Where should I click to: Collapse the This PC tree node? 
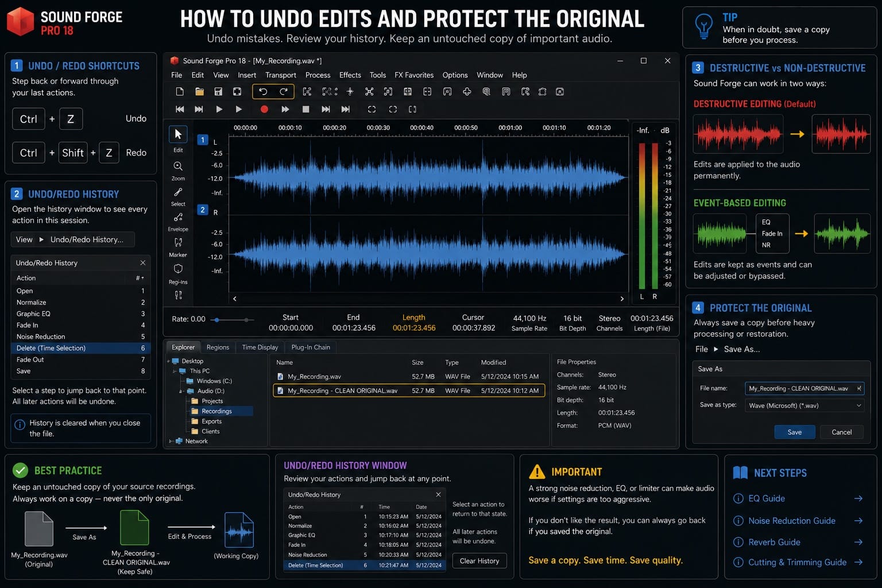pos(175,371)
